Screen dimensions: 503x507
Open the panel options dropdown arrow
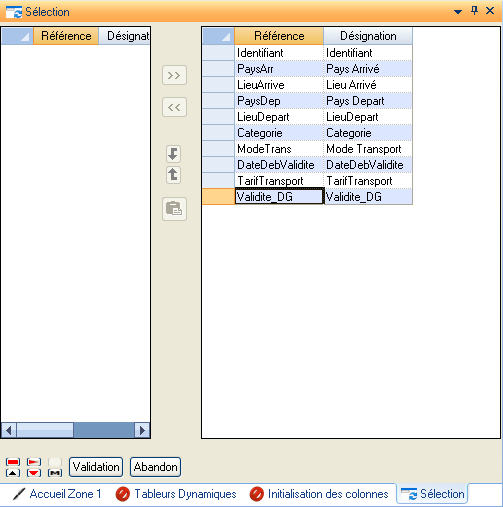click(458, 12)
